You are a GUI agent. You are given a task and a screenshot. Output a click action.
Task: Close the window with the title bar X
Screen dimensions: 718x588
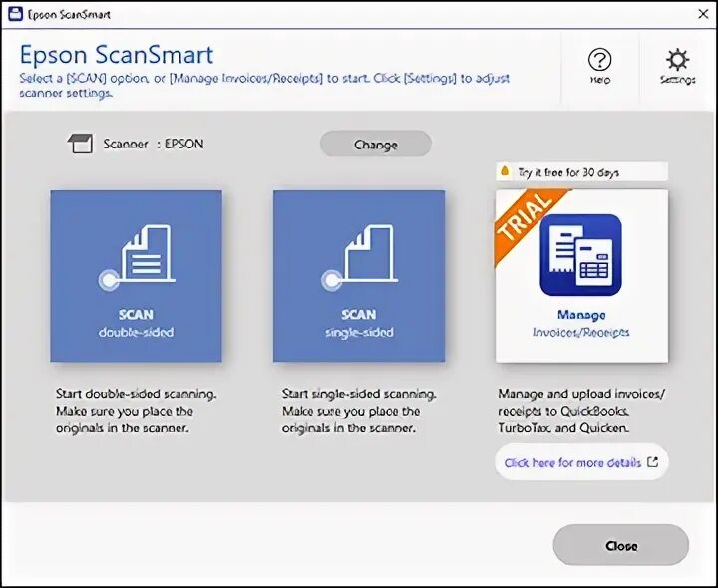[703, 14]
